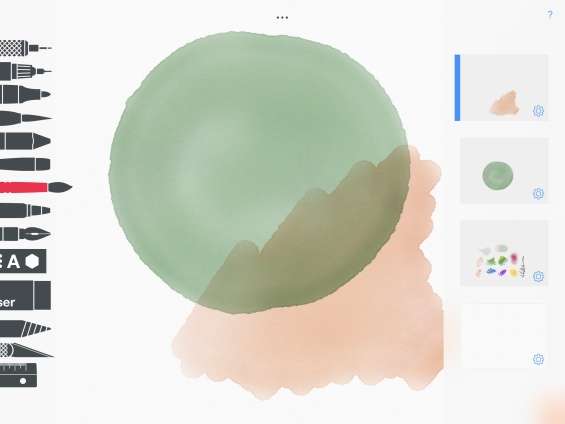The width and height of the screenshot is (565, 424).
Task: Tap the red watercolor brush tool
Action: click(x=35, y=187)
